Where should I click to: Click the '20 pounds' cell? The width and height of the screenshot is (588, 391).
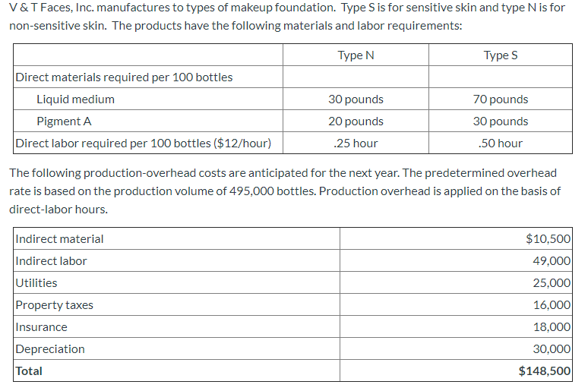pyautogui.click(x=356, y=121)
